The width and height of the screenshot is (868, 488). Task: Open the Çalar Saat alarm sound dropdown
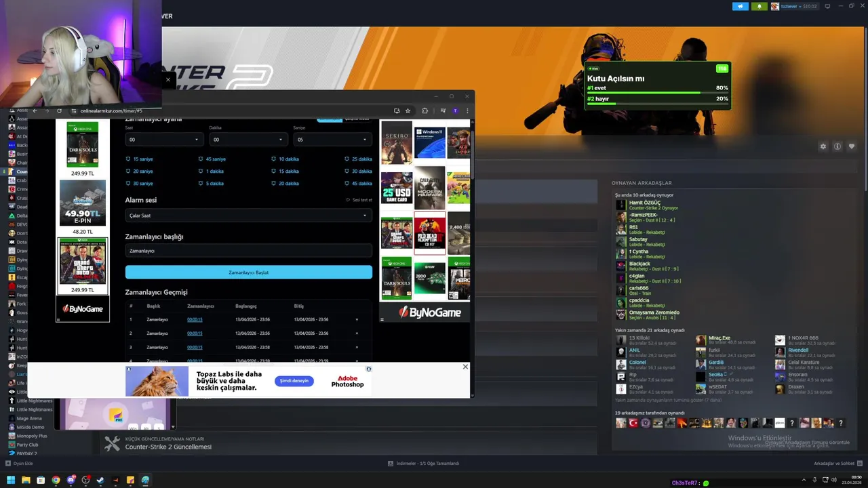248,216
